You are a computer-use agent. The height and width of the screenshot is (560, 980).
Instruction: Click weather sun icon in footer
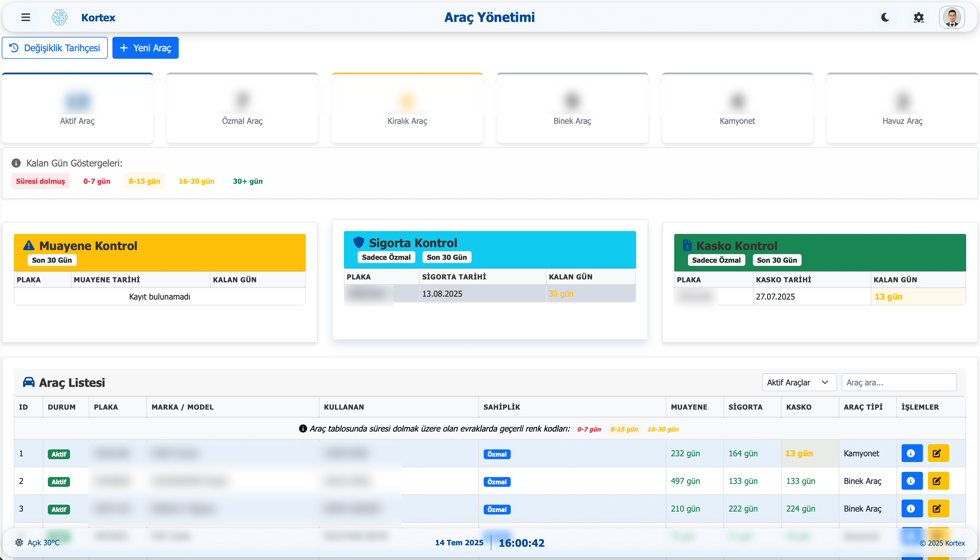tap(19, 543)
